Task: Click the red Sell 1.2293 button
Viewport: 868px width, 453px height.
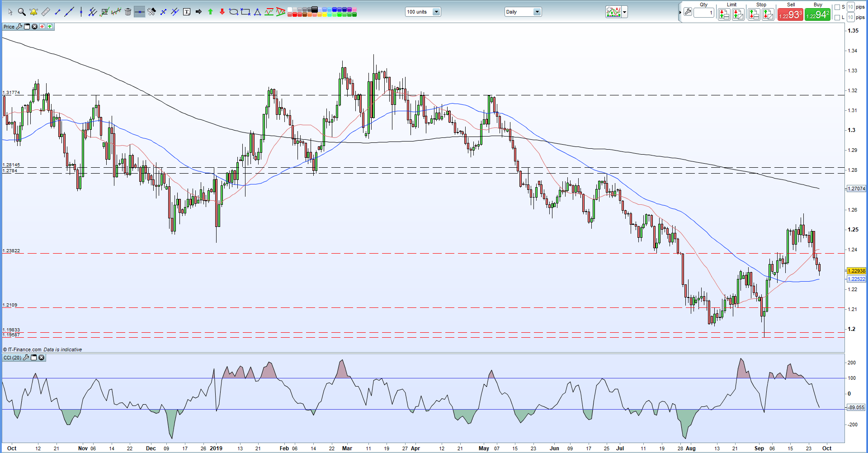Action: pos(790,14)
